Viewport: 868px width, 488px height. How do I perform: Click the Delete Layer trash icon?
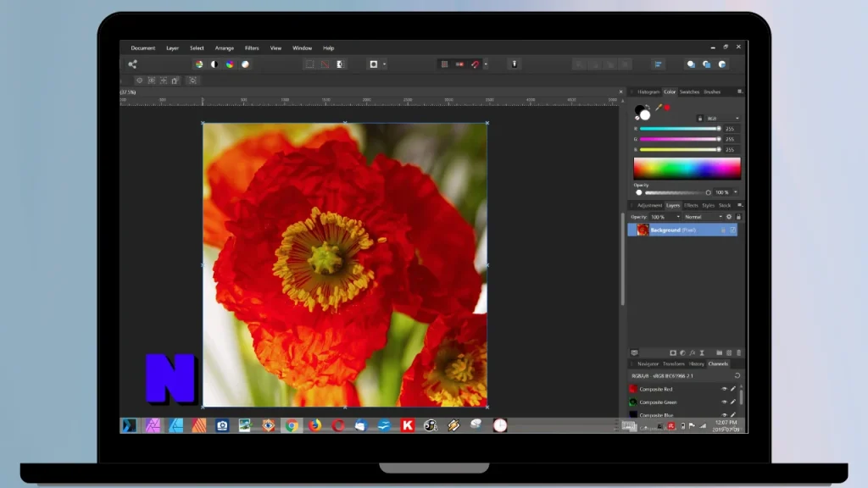[738, 353]
